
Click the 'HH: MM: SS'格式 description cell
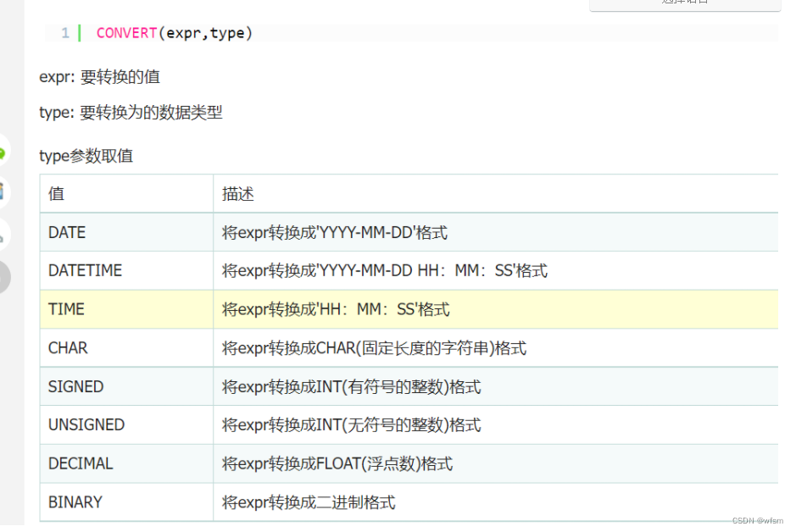pos(495,309)
